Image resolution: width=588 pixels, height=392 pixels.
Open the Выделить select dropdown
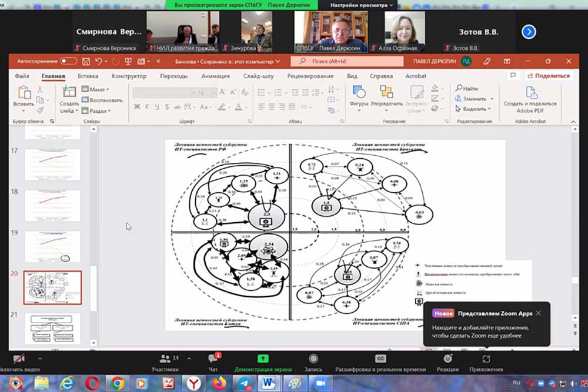(x=475, y=109)
